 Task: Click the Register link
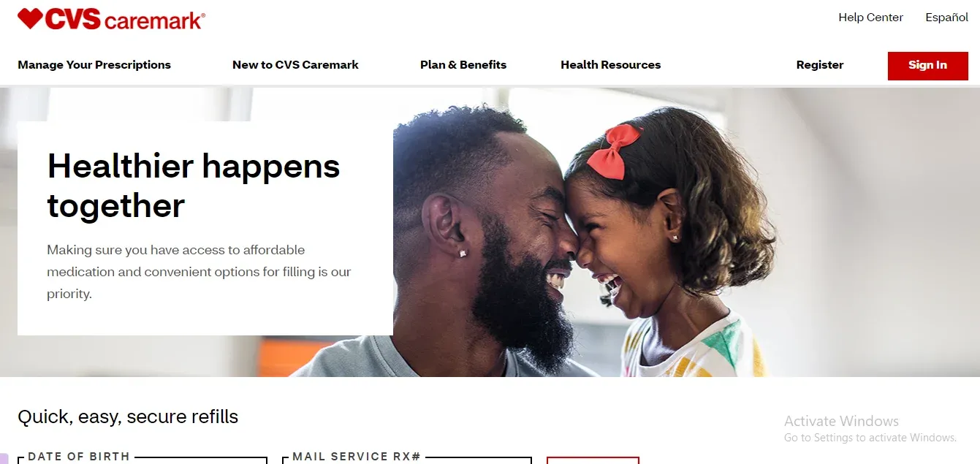(820, 65)
